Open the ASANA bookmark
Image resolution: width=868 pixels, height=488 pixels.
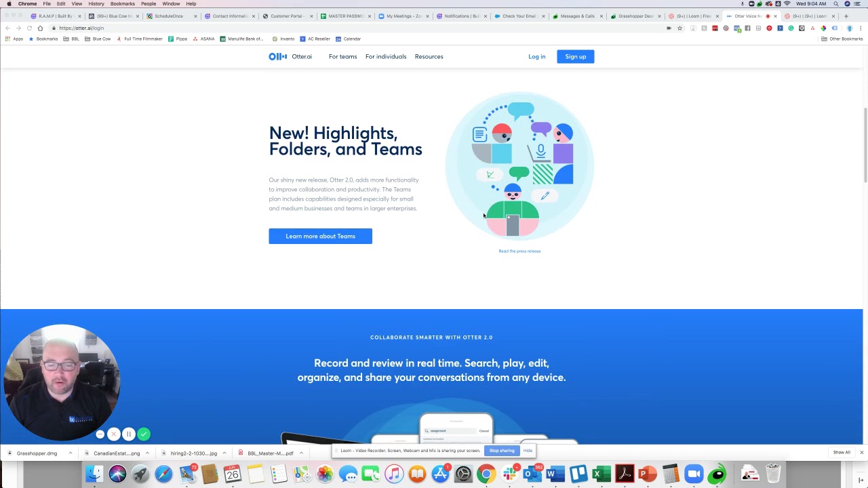[x=204, y=39]
